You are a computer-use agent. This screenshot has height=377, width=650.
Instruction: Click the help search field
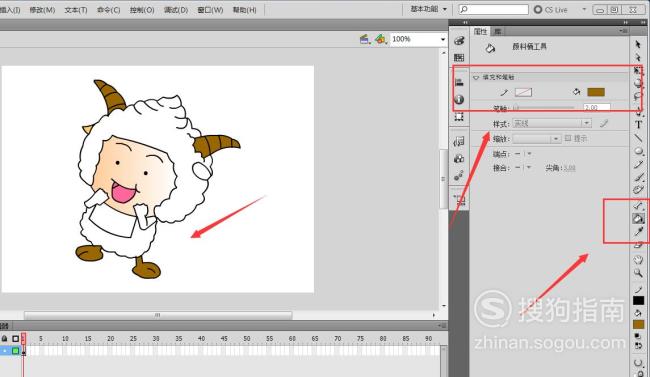tap(493, 9)
